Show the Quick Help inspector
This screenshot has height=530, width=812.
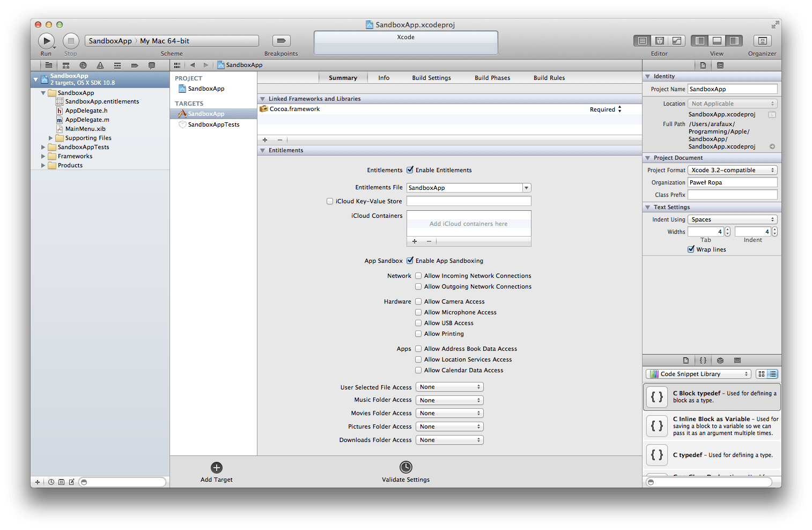(720, 65)
